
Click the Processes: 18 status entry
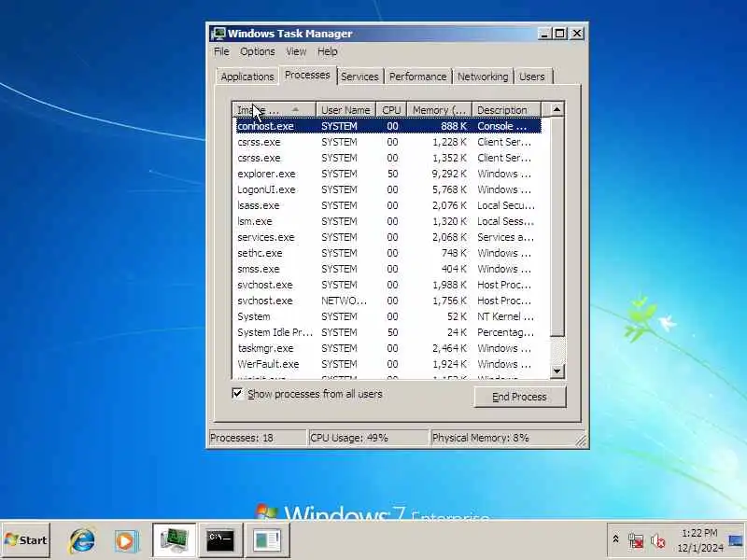[x=258, y=438]
